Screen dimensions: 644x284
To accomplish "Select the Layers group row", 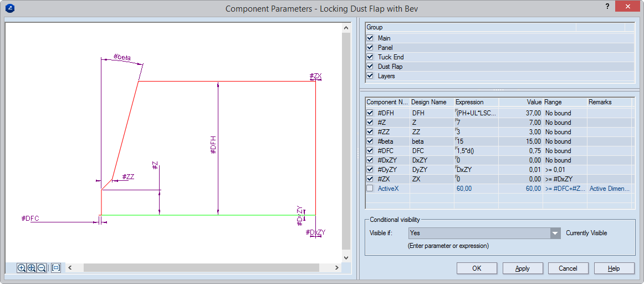I will [386, 76].
